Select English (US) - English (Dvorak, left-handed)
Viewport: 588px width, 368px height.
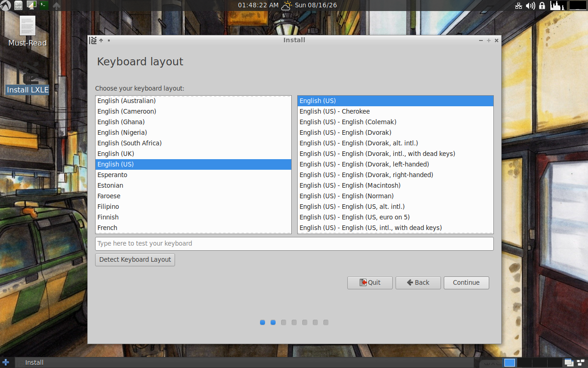[396, 164]
